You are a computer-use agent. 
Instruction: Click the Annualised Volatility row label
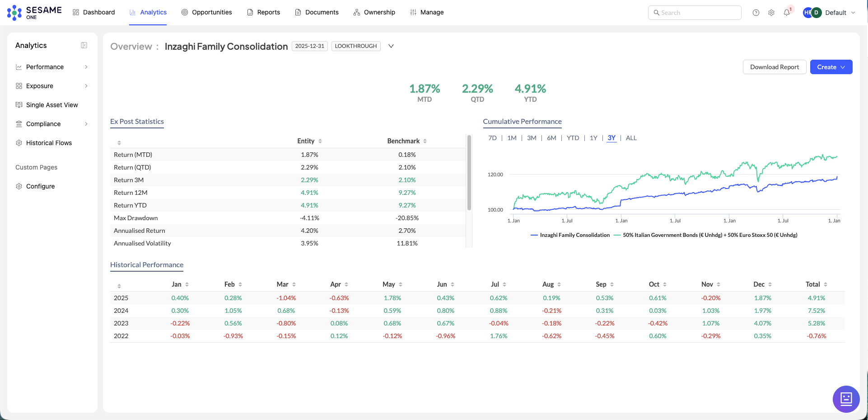(x=142, y=243)
